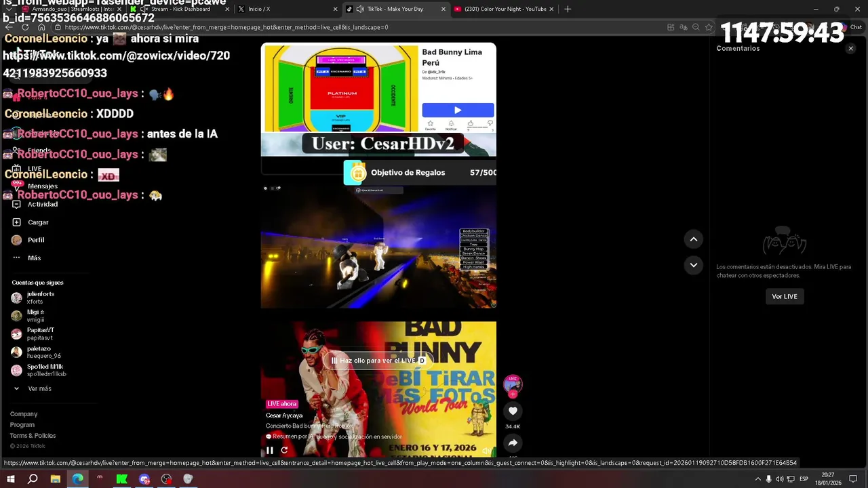Add page to favorites star icon
The height and width of the screenshot is (488, 868).
[x=709, y=27]
